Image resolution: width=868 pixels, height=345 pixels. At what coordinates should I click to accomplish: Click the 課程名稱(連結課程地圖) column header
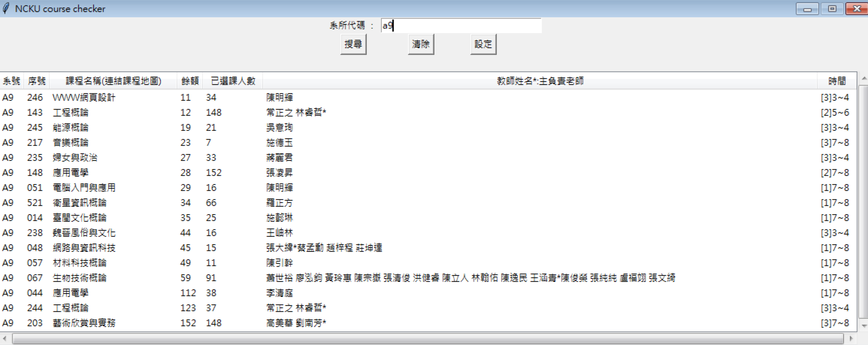(113, 81)
